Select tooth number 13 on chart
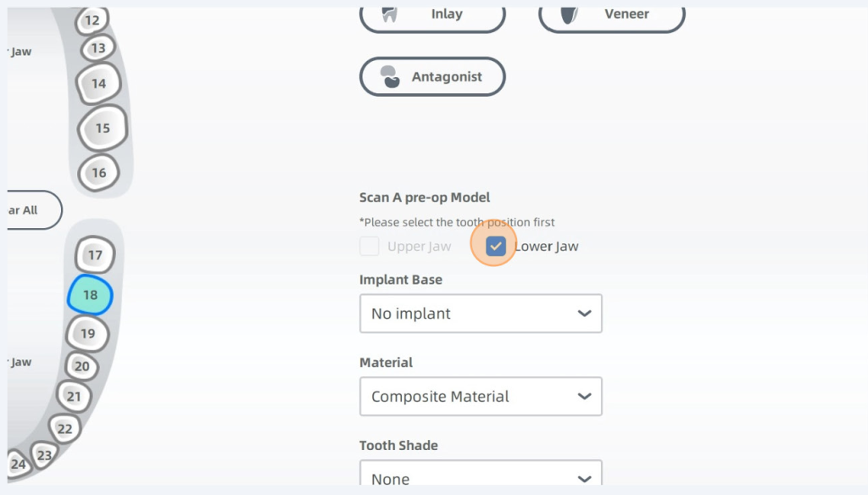The width and height of the screenshot is (868, 495). pos(98,49)
